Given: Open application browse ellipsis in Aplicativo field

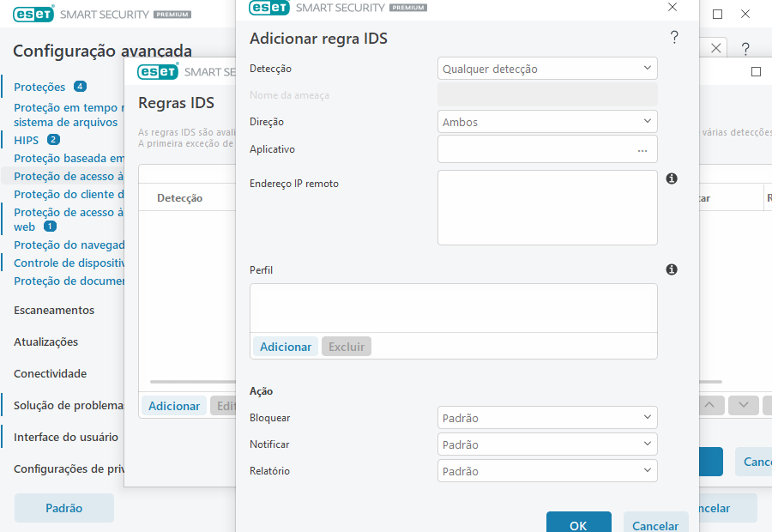Looking at the screenshot, I should tap(642, 149).
